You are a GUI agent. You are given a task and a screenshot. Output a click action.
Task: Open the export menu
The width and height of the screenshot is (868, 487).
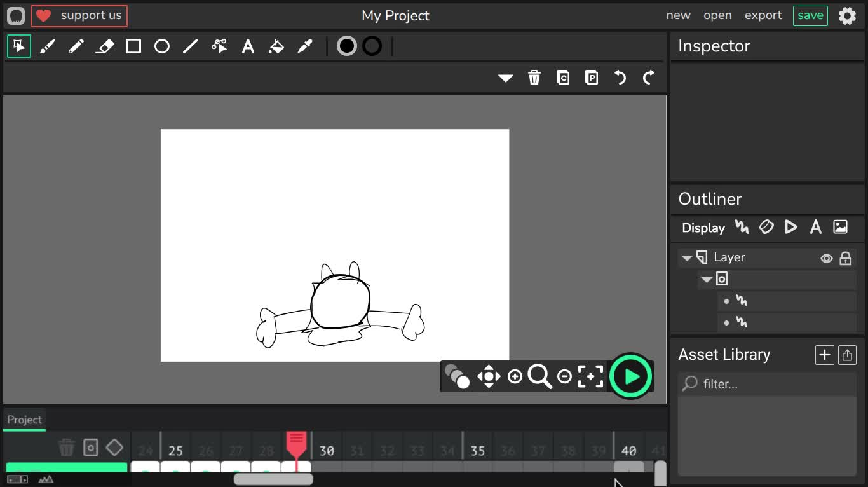click(x=763, y=15)
